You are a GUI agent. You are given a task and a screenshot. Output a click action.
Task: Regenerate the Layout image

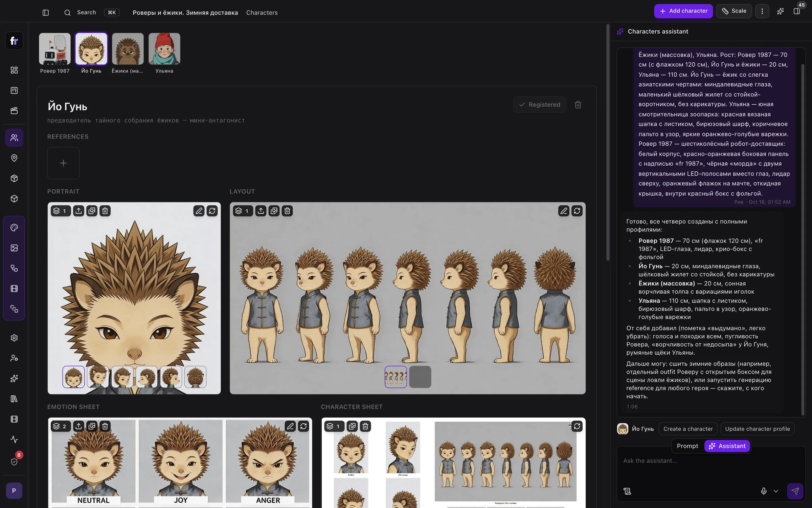pyautogui.click(x=577, y=211)
